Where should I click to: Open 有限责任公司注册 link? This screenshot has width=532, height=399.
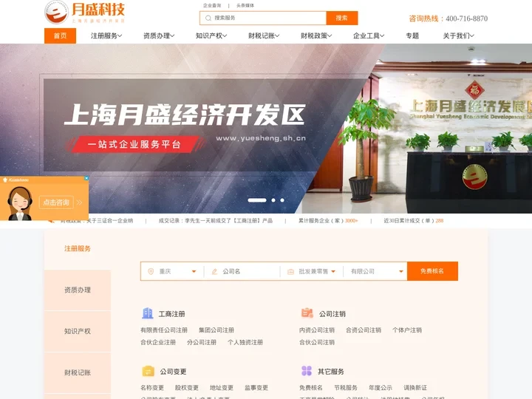pos(164,330)
